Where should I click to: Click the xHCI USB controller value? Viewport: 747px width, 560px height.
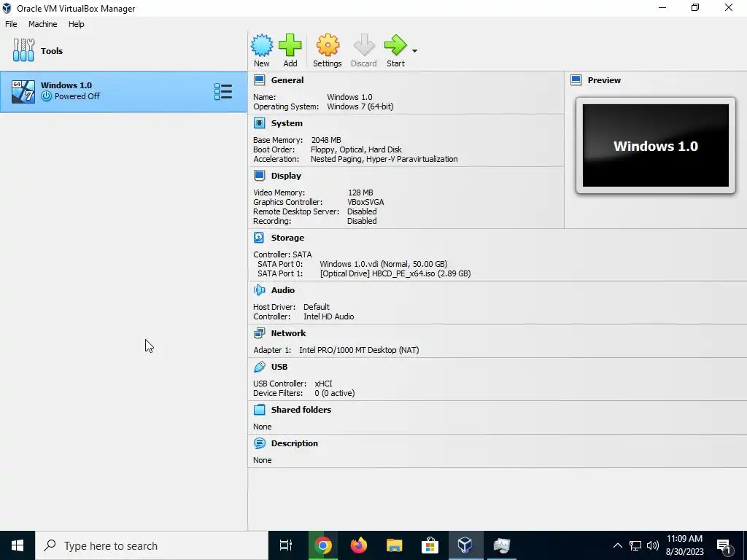pyautogui.click(x=323, y=384)
